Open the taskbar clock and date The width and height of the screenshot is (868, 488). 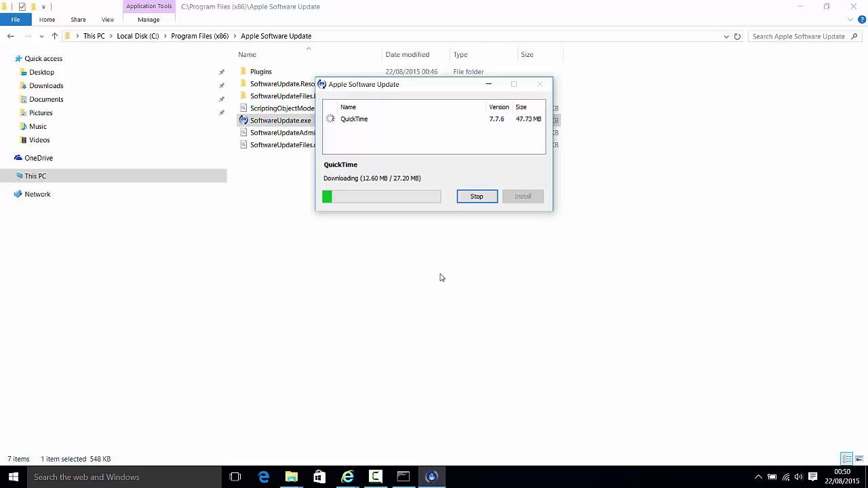click(842, 476)
